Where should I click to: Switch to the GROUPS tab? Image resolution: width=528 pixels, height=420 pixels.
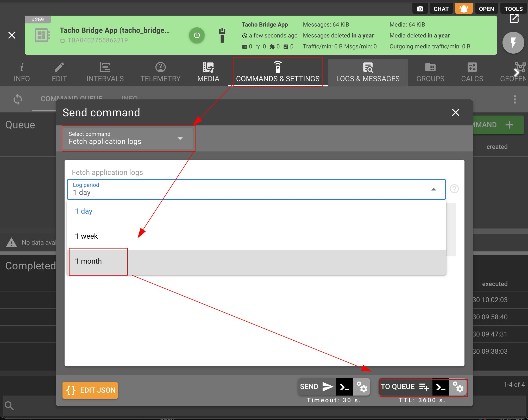coord(430,73)
